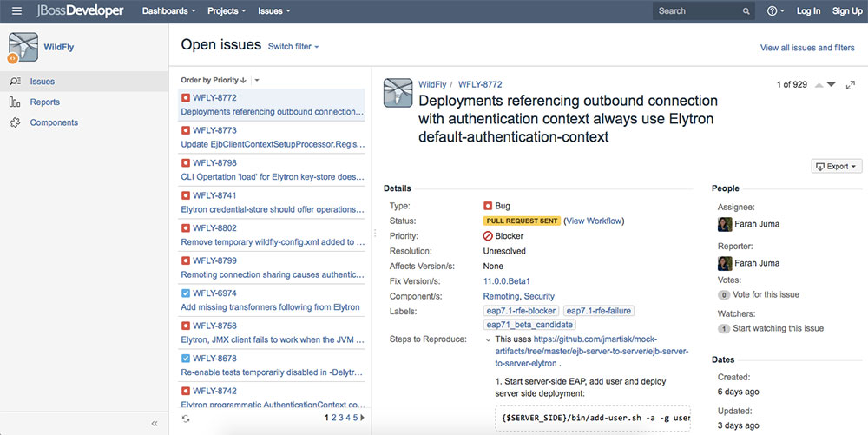Screen dimensions: 868x435
Task: Select issue WFLY-8802 in list
Action: 272,234
